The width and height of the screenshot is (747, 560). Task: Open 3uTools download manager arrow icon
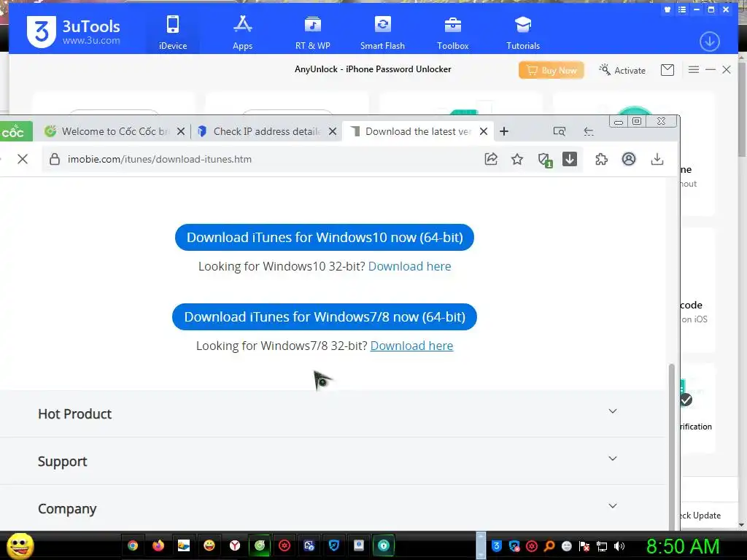coord(709,42)
